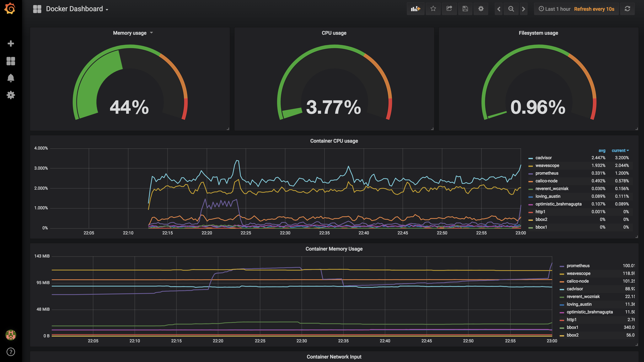Open Container Memory Usage panel title menu
The image size is (644, 362).
tap(334, 249)
